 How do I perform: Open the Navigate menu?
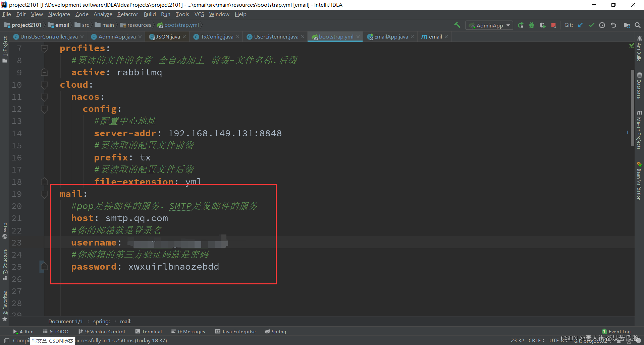pyautogui.click(x=59, y=14)
